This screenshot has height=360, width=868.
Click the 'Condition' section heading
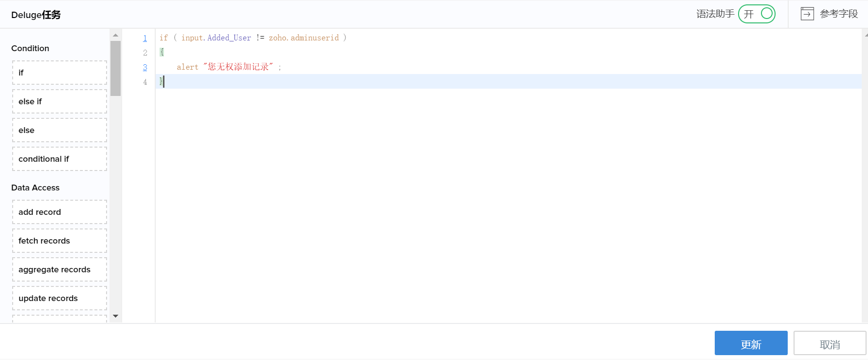pyautogui.click(x=30, y=48)
